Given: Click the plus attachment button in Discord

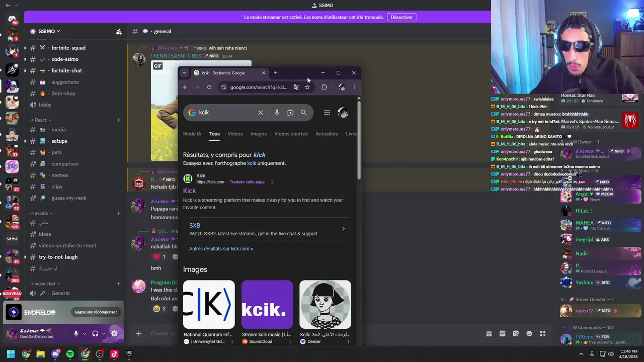Looking at the screenshot, I should pos(139,333).
